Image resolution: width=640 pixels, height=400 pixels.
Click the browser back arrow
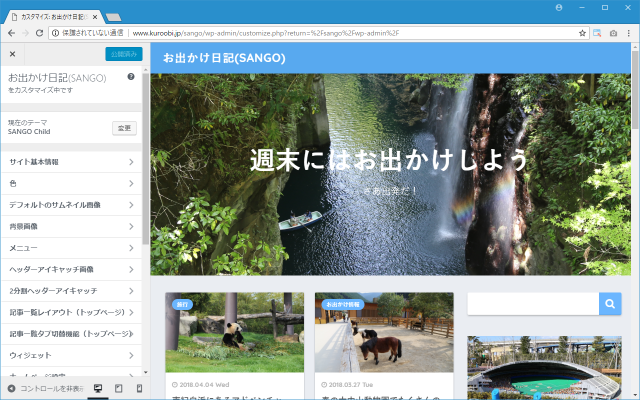click(11, 33)
